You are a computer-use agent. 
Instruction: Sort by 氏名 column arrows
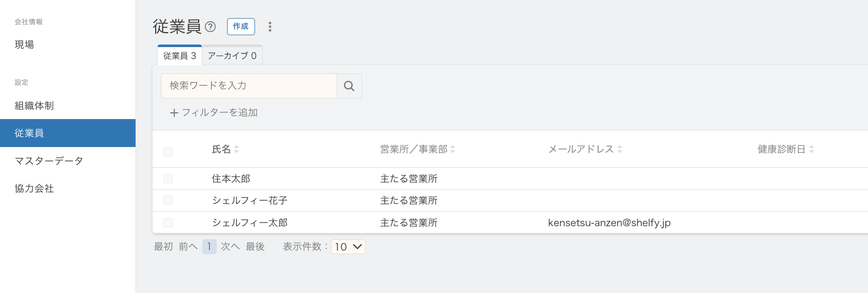(x=236, y=149)
